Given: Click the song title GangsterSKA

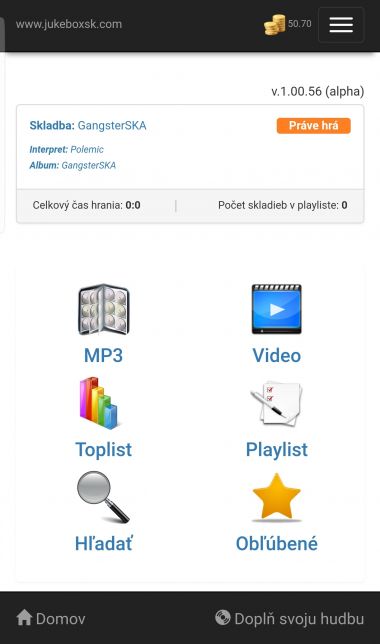Looking at the screenshot, I should point(112,126).
